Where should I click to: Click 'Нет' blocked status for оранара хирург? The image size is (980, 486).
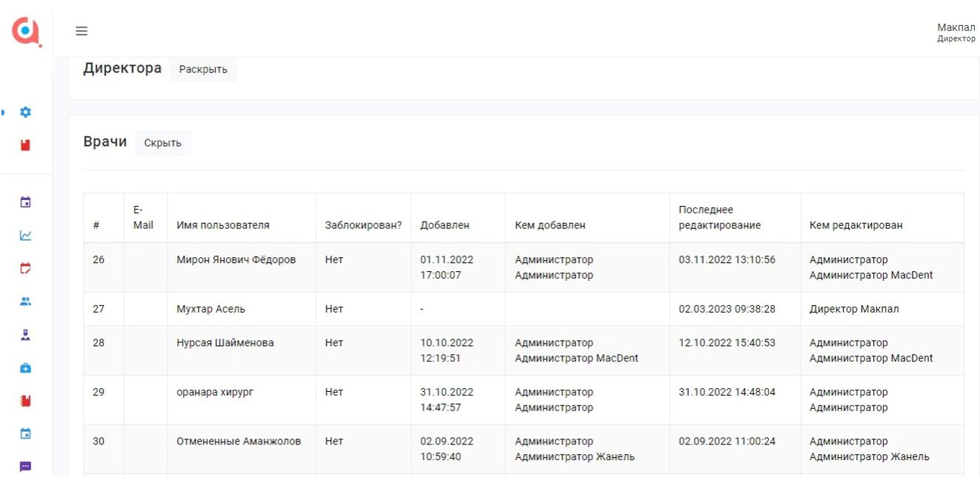click(334, 392)
